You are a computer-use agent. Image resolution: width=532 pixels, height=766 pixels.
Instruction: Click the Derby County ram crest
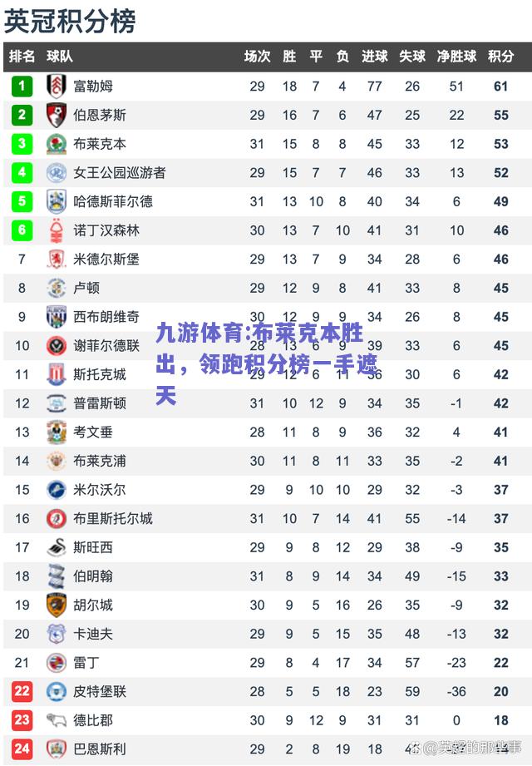click(57, 720)
